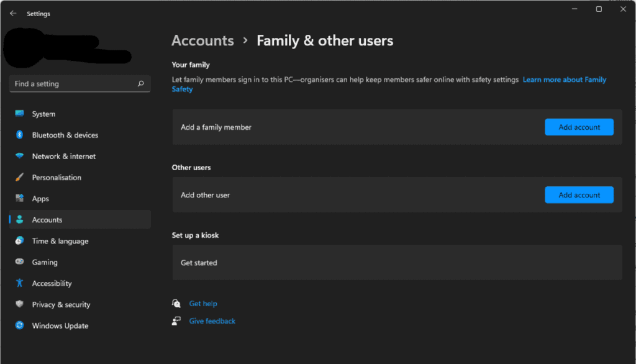Open Learn more about Family Safety link
This screenshot has width=636, height=364.
click(564, 80)
